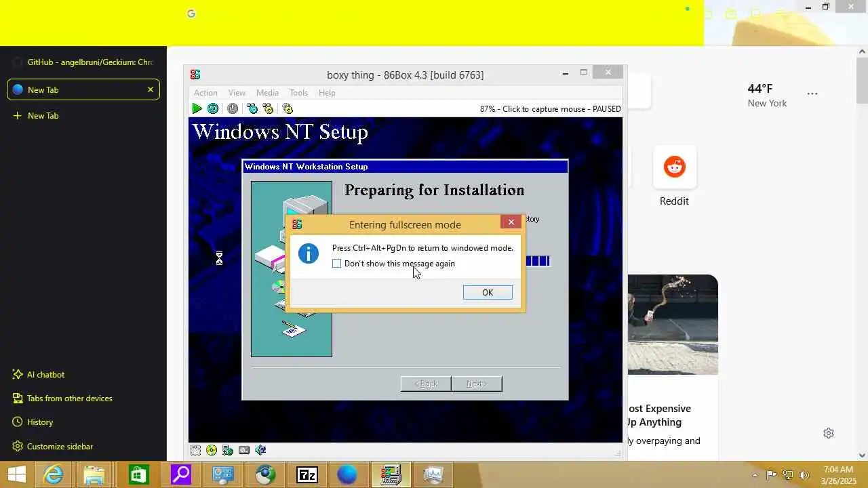Click the network tray icon
868x488 pixels.
tap(788, 475)
